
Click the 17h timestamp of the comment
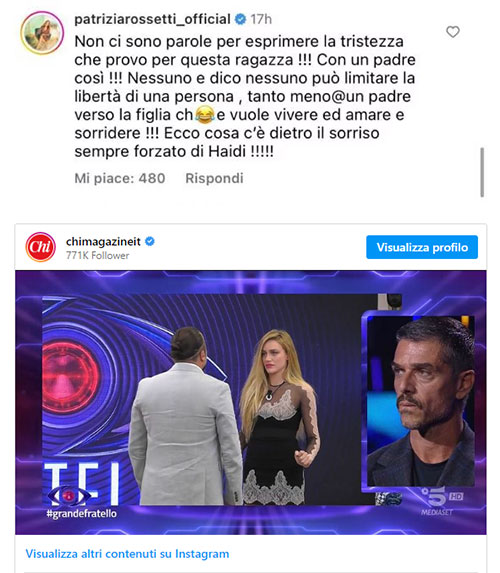tap(261, 19)
